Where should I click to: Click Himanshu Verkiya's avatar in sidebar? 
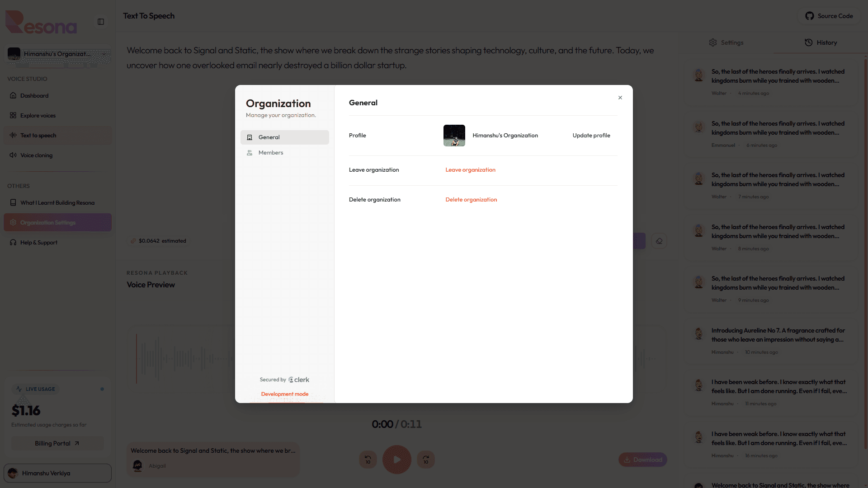click(13, 473)
